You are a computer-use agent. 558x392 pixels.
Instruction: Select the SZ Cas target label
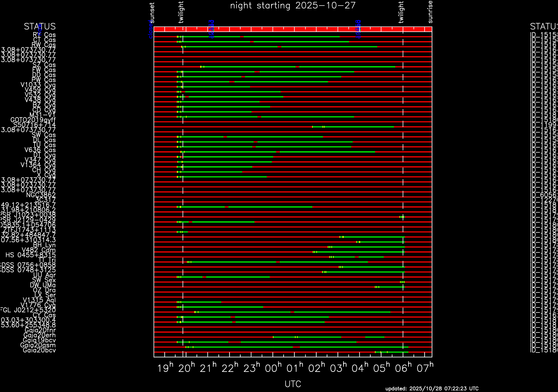(x=44, y=65)
